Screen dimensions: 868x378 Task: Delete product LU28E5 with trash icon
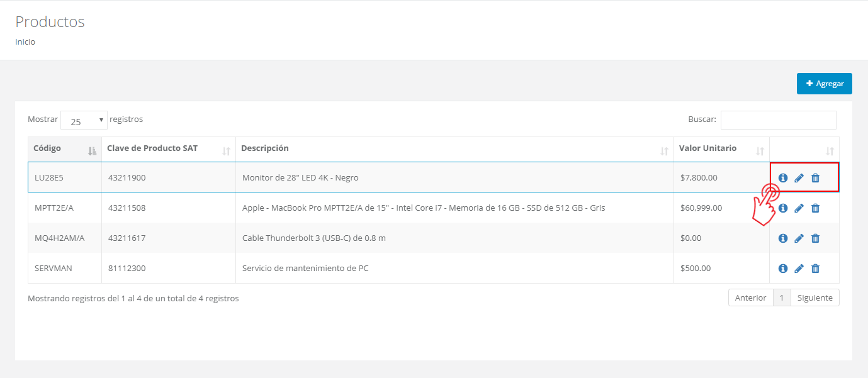[815, 178]
